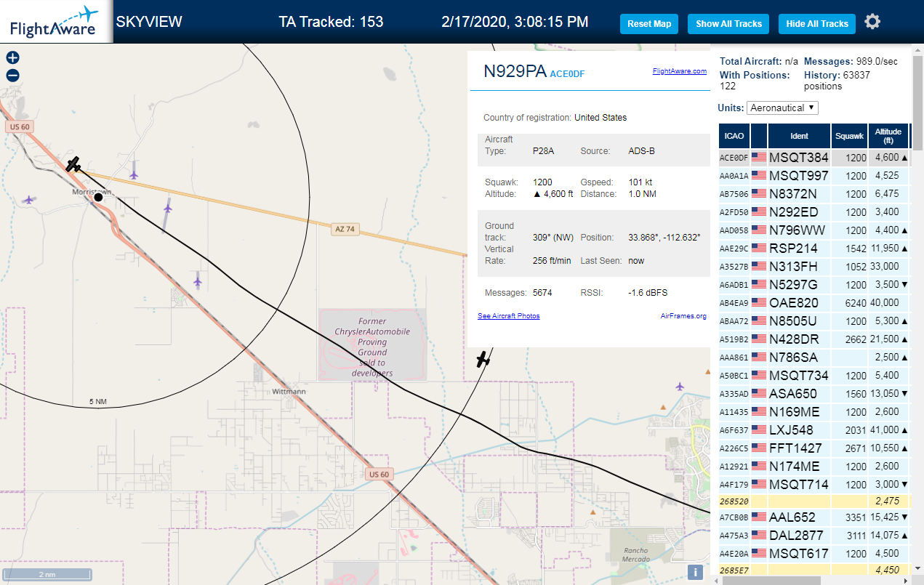This screenshot has height=585, width=924.
Task: Click the AZ 74 highway shield
Action: pos(345,229)
